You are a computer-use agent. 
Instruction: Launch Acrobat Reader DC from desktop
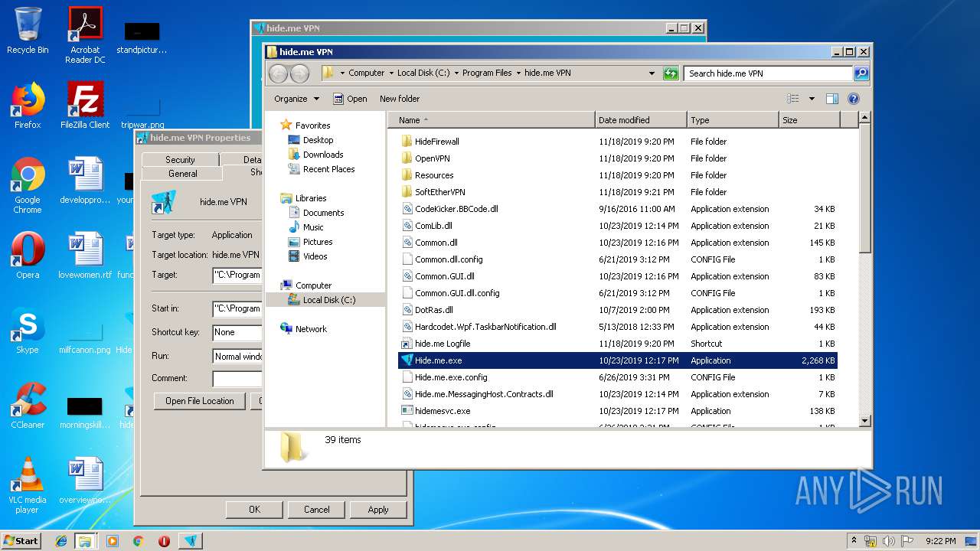85,35
